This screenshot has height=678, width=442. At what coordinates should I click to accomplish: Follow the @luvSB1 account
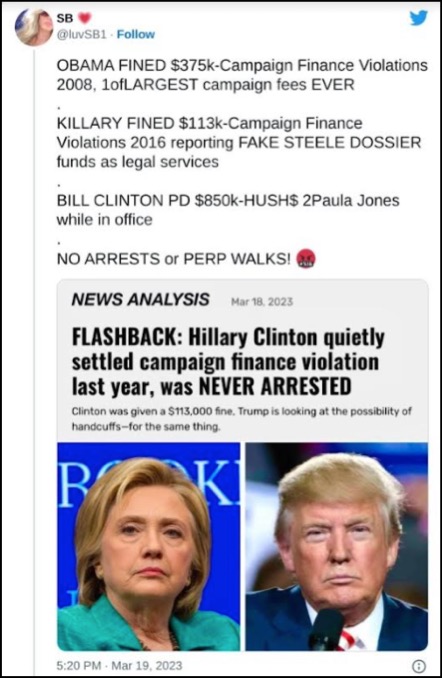pyautogui.click(x=135, y=34)
